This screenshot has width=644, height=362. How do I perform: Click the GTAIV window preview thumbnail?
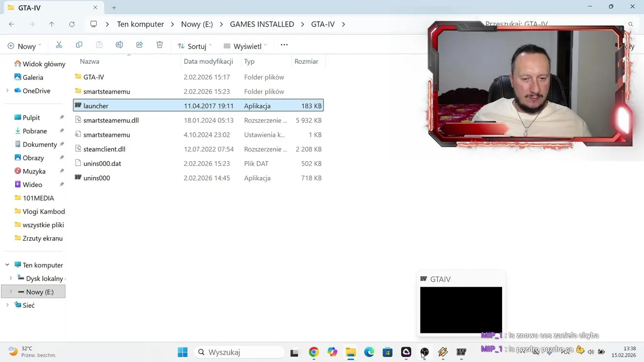tap(461, 310)
